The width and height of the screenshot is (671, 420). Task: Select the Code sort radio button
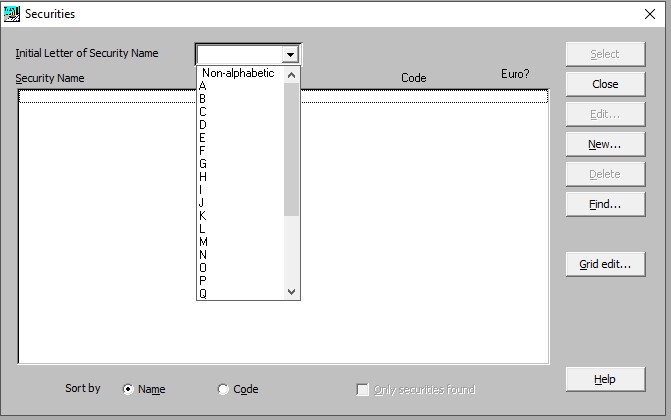coord(223,390)
